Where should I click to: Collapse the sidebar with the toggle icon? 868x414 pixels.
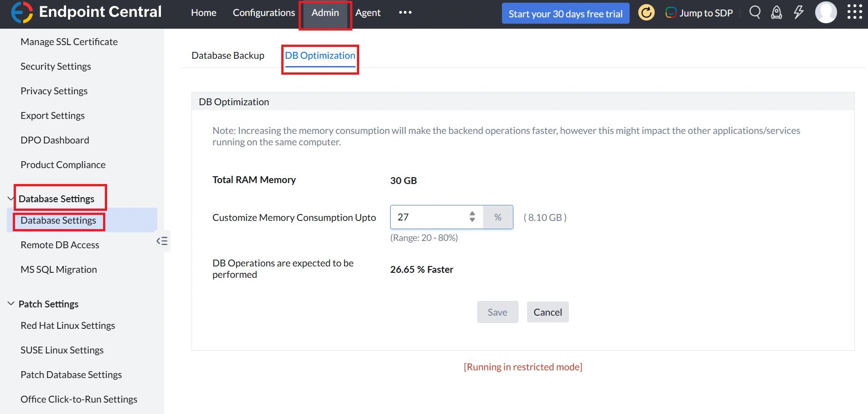[x=162, y=241]
